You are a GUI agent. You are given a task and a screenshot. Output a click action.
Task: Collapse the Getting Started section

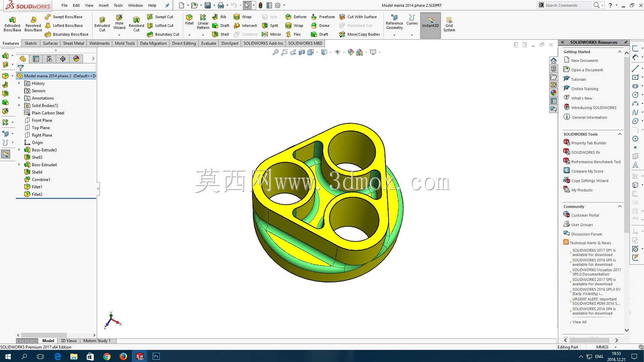[x=620, y=52]
